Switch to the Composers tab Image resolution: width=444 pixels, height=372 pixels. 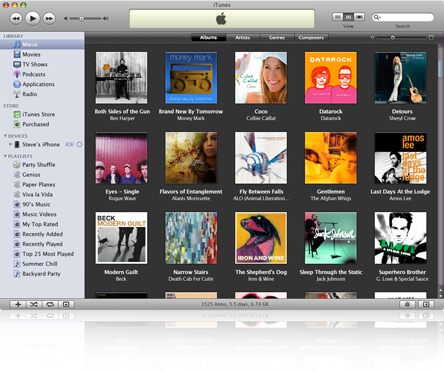tap(311, 38)
